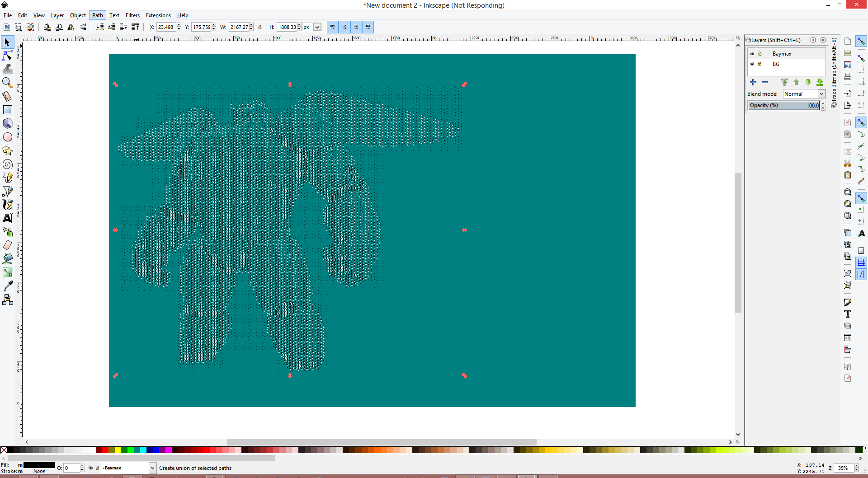
Task: Close the Layers panel
Action: coord(823,40)
